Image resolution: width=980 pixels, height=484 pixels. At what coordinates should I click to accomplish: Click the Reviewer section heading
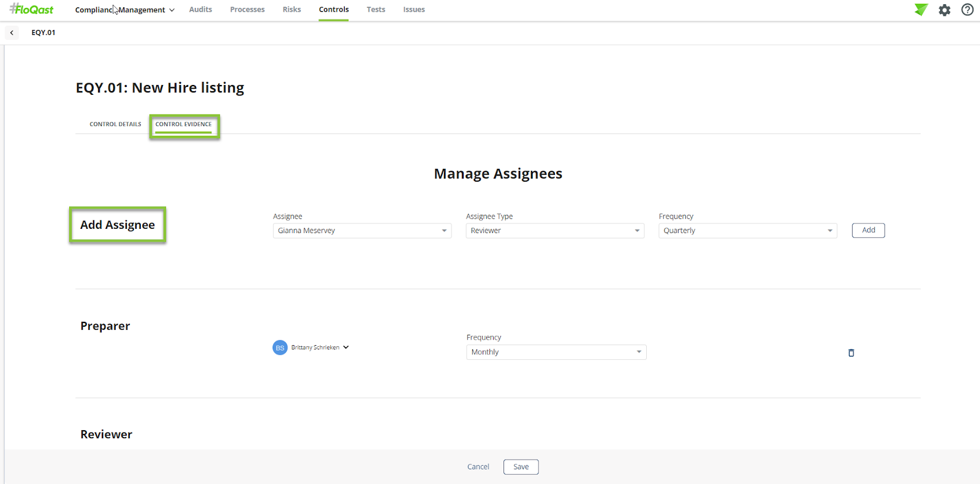107,434
